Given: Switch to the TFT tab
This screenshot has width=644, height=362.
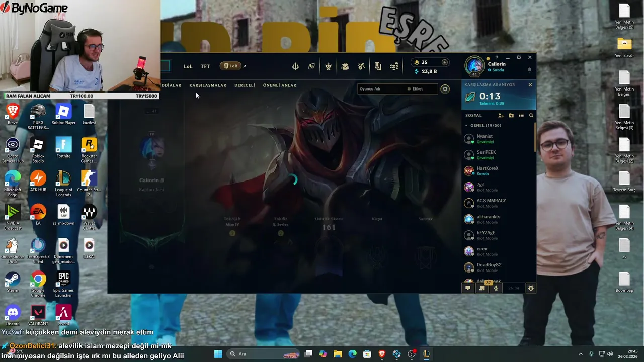Looking at the screenshot, I should [x=205, y=66].
